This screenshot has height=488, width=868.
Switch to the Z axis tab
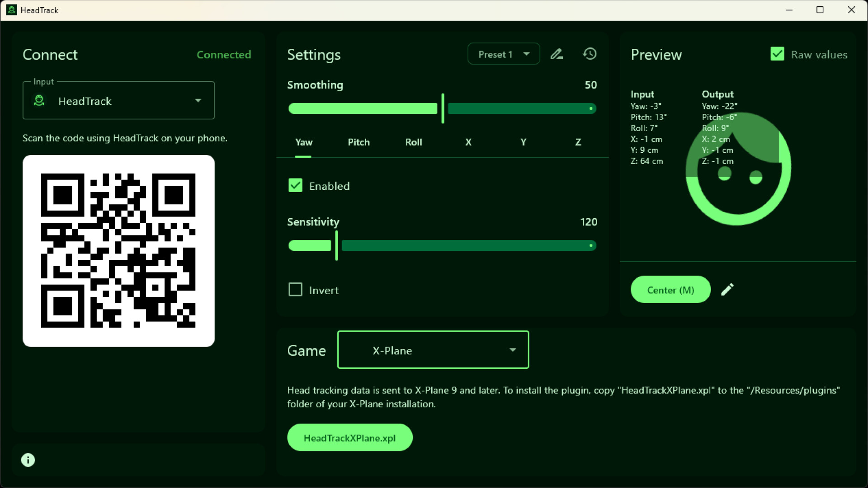[x=578, y=142]
